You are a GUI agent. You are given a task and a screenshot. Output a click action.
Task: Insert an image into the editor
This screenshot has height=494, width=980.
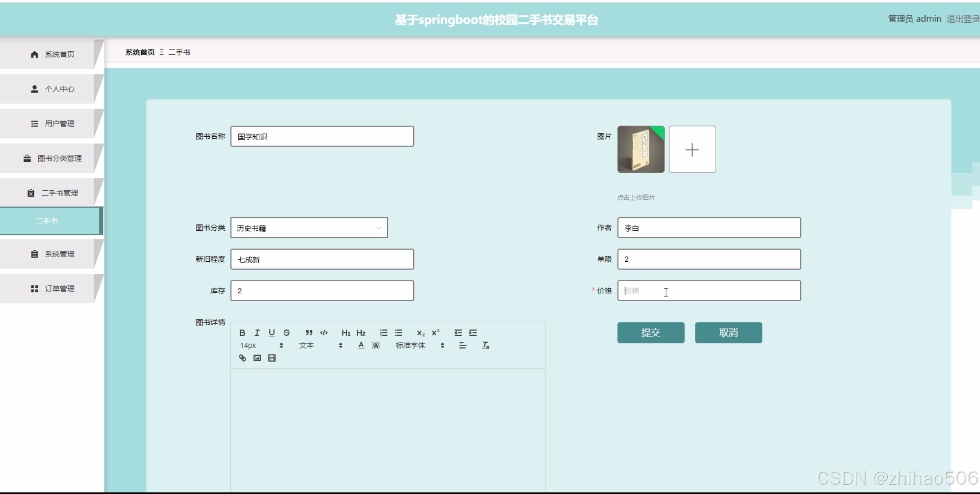pyautogui.click(x=257, y=358)
